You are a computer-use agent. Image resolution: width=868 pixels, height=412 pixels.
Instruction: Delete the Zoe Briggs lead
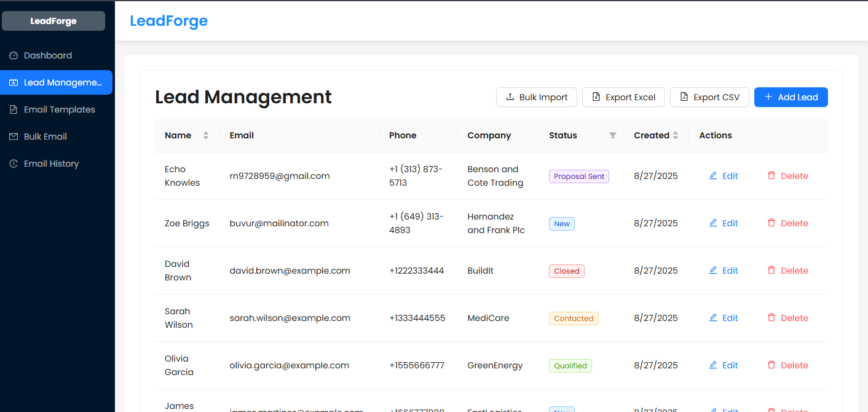click(x=787, y=223)
